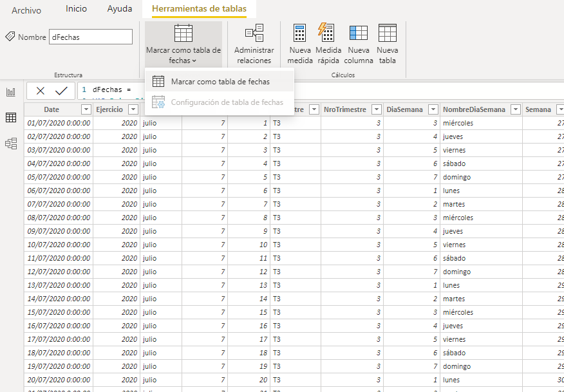Choose 'Marcar como tabla de fechas' menu entry
Screen dimensions: 564x392
pos(220,82)
